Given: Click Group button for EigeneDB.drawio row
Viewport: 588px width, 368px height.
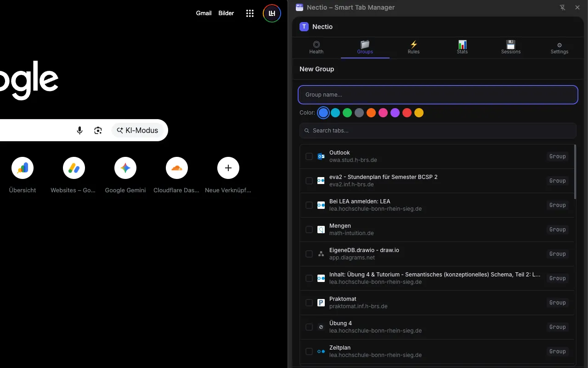Looking at the screenshot, I should [558, 254].
